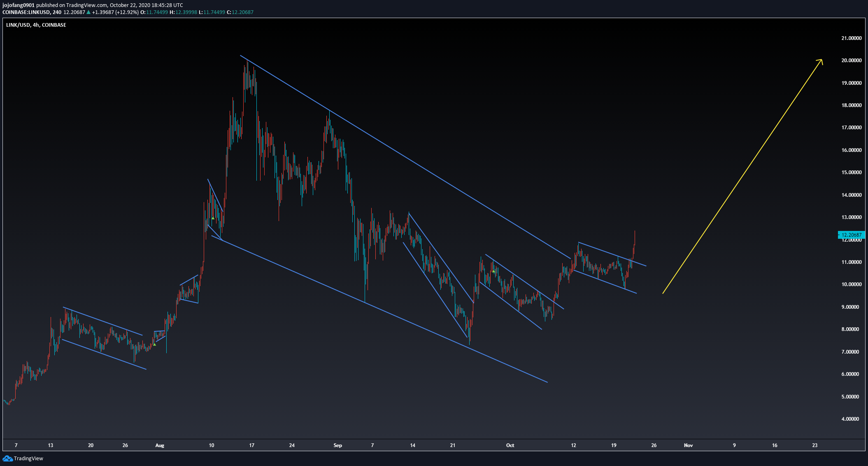Click the Nov label on the time axis
Screen dimensions: 868x466
[x=689, y=445]
